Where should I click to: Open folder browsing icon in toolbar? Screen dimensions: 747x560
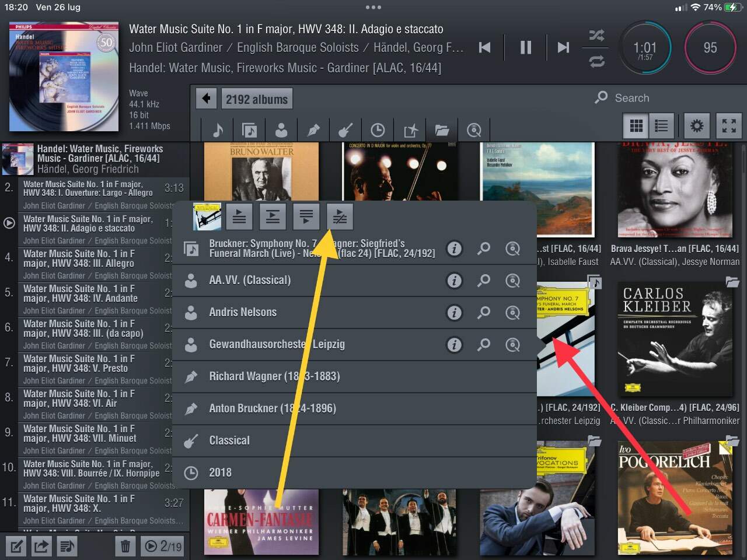pos(442,129)
